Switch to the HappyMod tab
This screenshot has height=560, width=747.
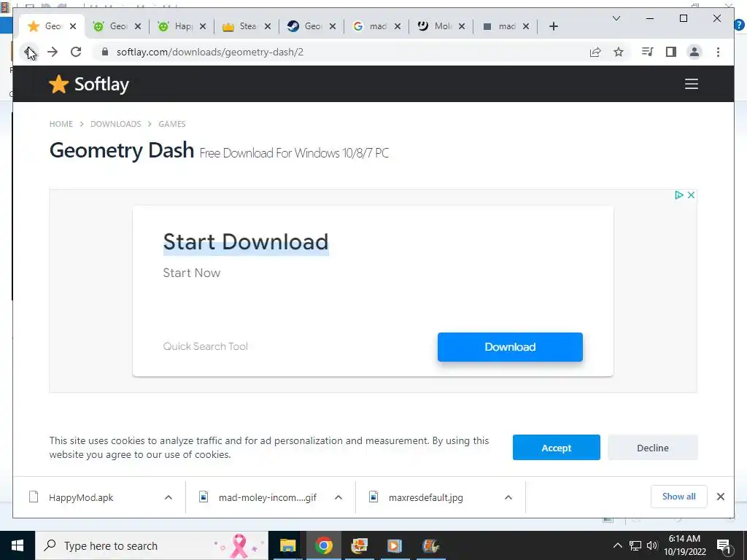click(x=182, y=26)
